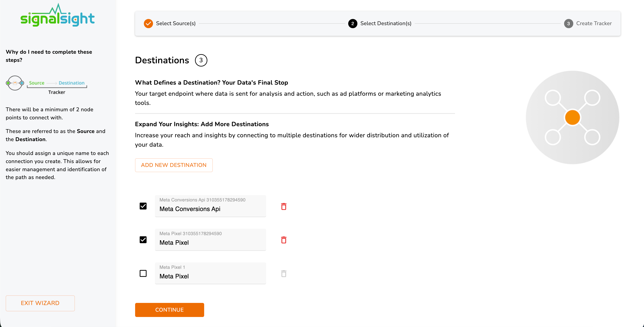Edit the Meta Pixel 1 name field

pos(210,273)
